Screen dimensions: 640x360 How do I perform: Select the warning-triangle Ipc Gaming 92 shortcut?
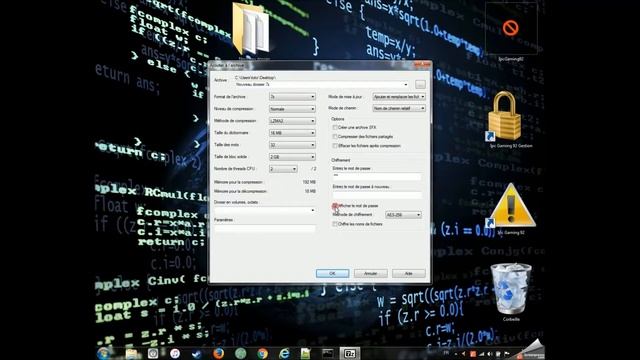[511, 209]
